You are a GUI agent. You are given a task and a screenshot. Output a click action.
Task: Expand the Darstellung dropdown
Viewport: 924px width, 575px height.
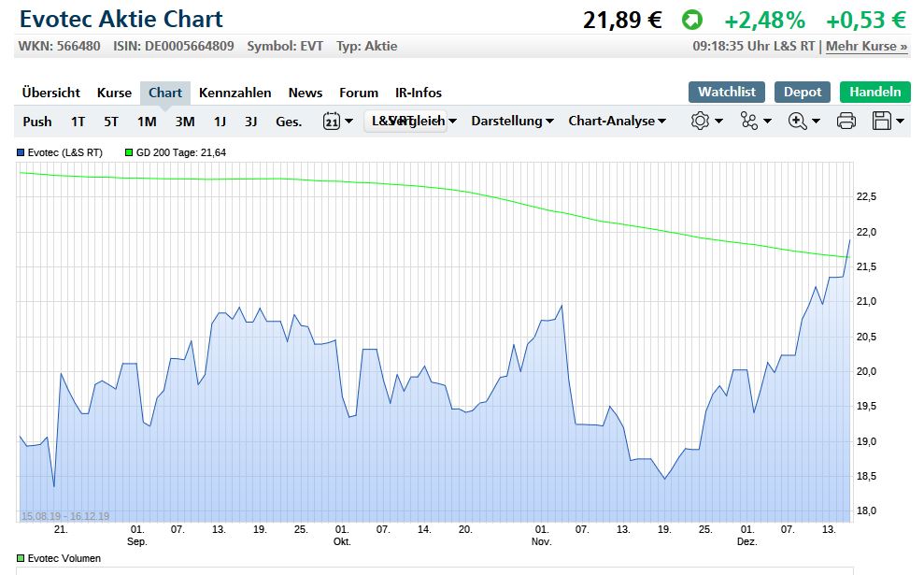tap(512, 121)
